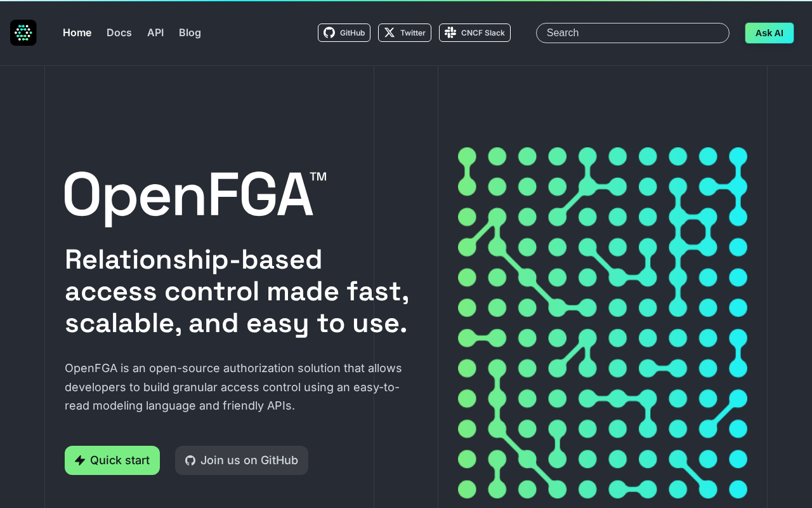Open the Home nav item
The height and width of the screenshot is (508, 812).
point(77,32)
